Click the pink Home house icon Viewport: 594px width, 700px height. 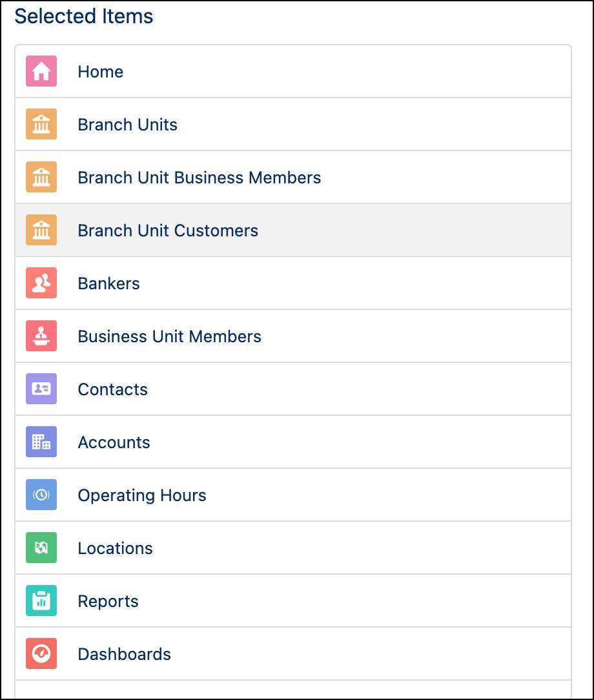[41, 71]
